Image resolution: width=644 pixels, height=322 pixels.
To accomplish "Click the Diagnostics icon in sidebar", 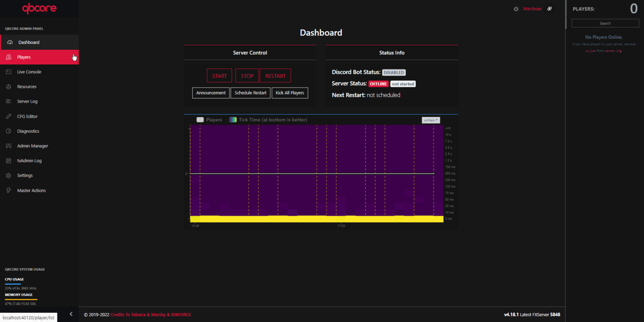I will 9,131.
